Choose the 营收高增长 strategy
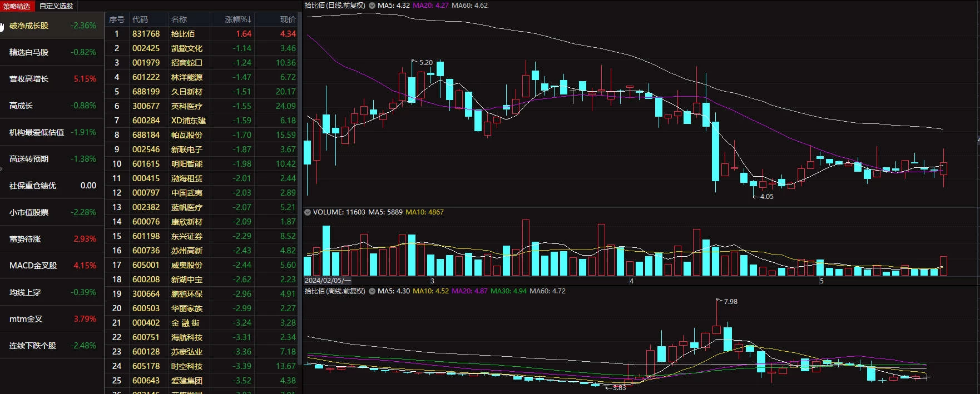The width and height of the screenshot is (980, 394). 52,79
